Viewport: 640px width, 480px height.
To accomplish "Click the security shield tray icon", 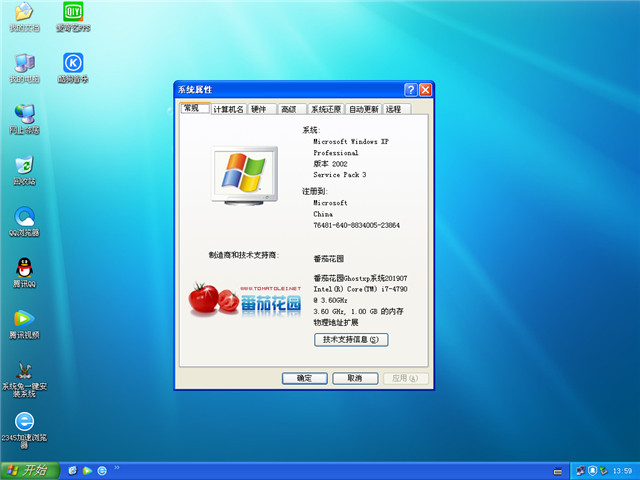I will 592,471.
